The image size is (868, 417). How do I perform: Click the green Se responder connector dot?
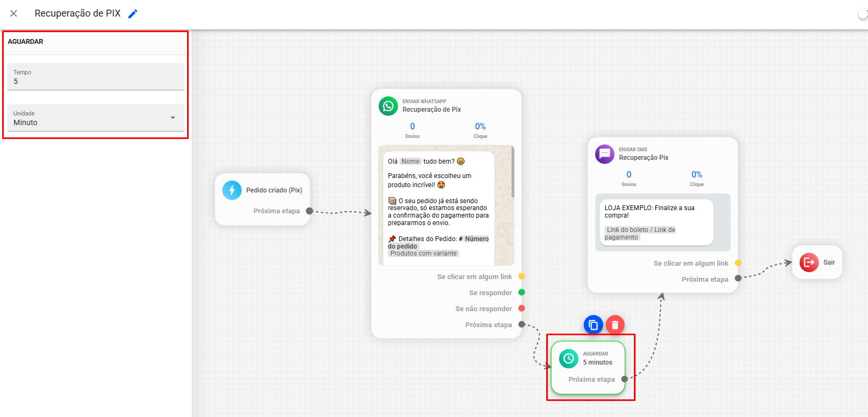(x=522, y=292)
